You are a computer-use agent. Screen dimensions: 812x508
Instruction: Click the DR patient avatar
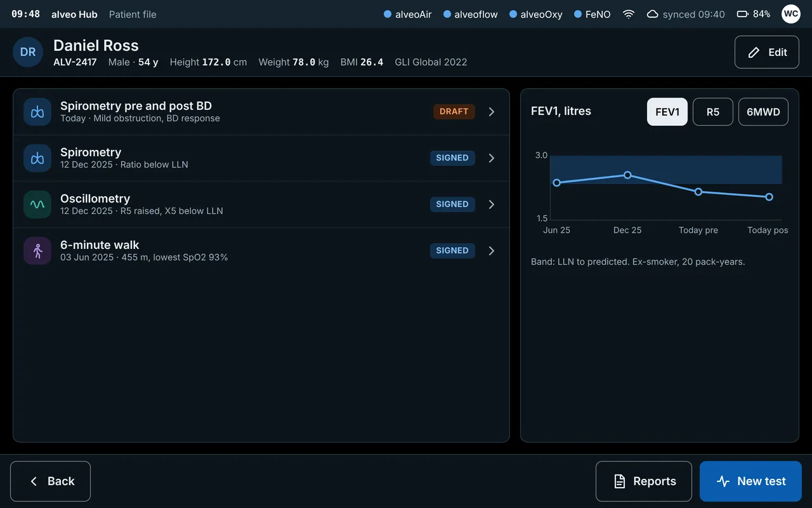28,52
